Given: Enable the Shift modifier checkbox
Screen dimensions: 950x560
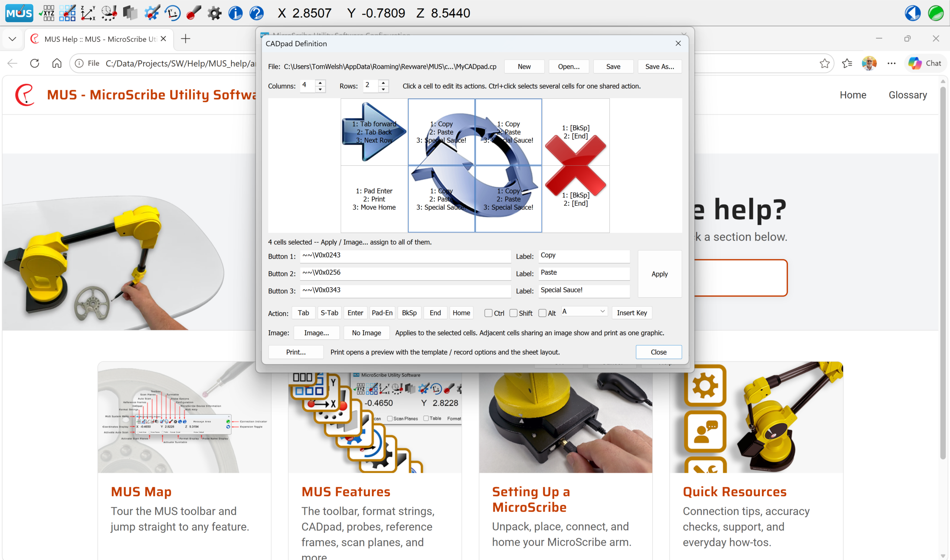Looking at the screenshot, I should [513, 313].
